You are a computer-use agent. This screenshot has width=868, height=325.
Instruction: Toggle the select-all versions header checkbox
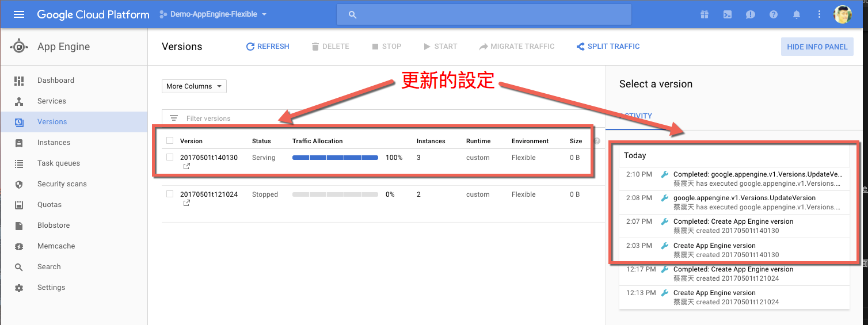170,140
